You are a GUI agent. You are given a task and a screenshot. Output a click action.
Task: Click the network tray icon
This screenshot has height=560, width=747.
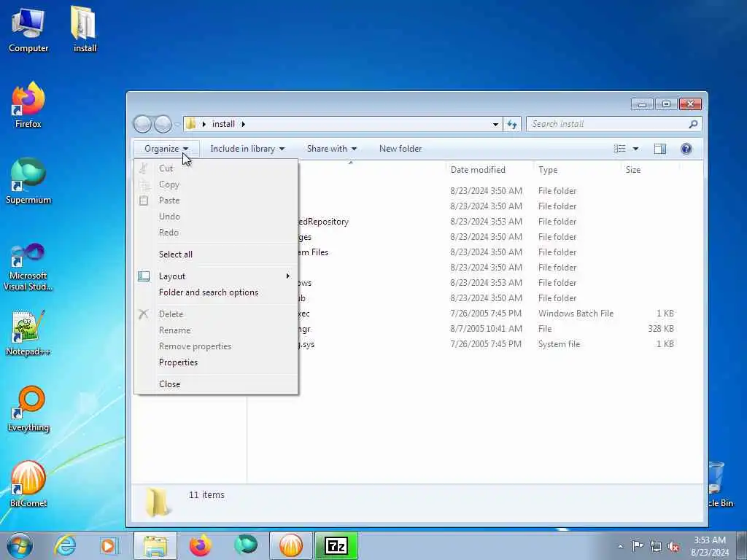[x=656, y=546]
